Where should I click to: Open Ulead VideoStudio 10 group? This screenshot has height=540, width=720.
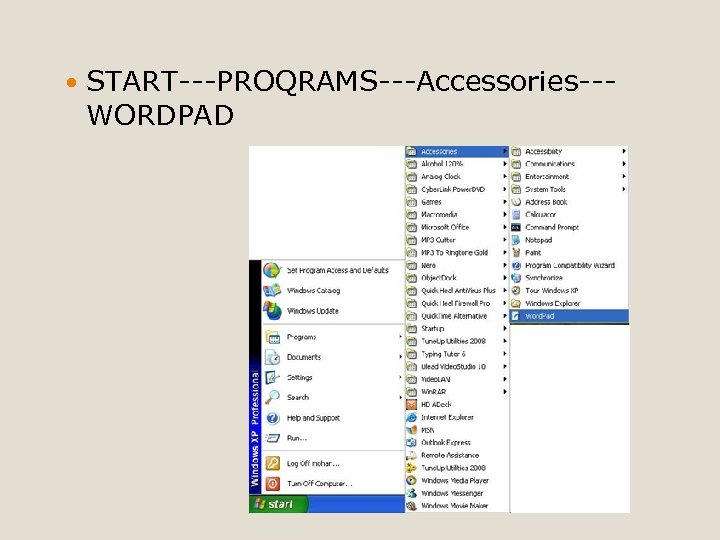[x=457, y=366]
